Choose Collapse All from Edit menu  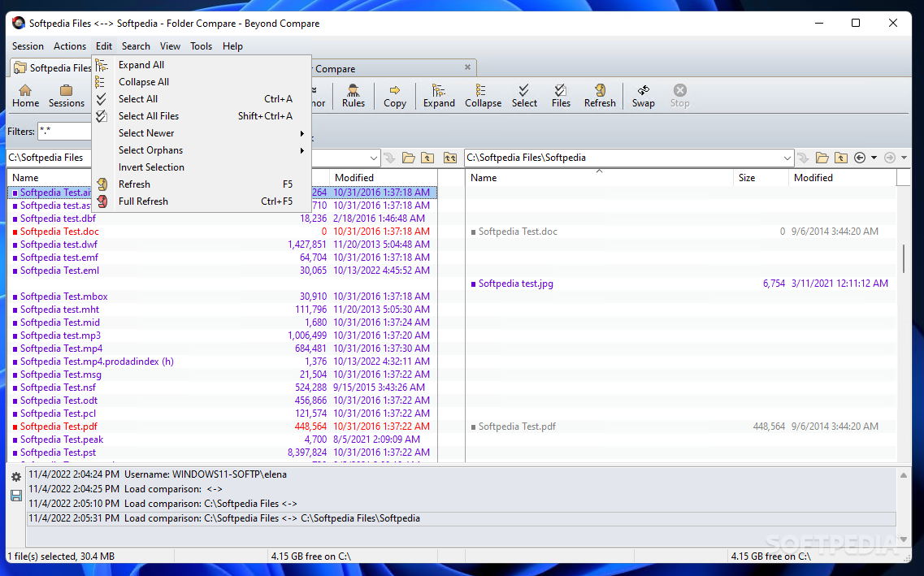(x=202, y=82)
